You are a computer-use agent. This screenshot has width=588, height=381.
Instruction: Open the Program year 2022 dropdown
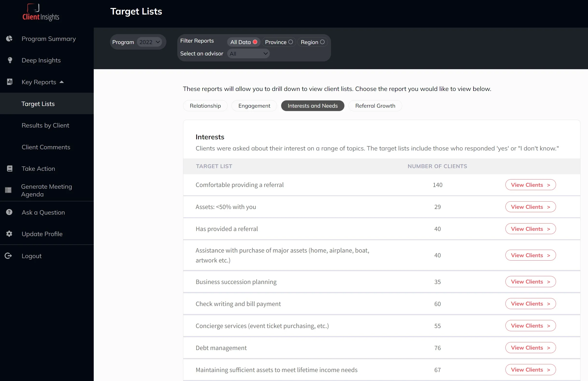click(x=149, y=42)
